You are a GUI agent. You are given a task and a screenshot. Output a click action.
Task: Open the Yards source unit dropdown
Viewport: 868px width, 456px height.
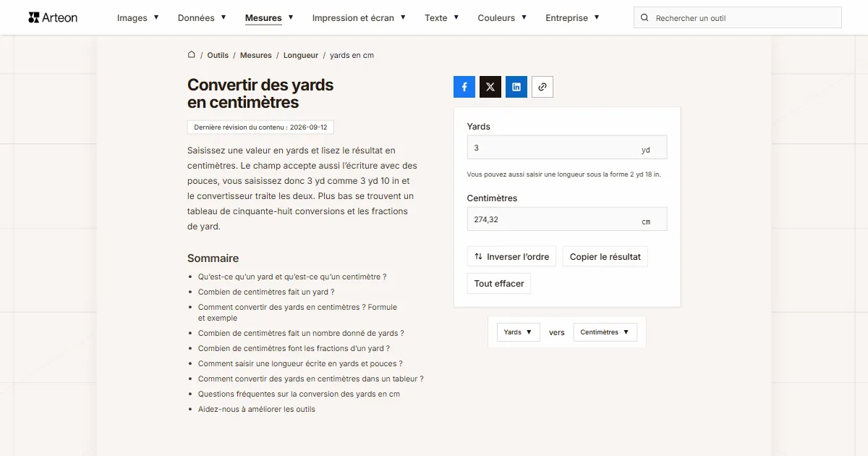tap(519, 332)
